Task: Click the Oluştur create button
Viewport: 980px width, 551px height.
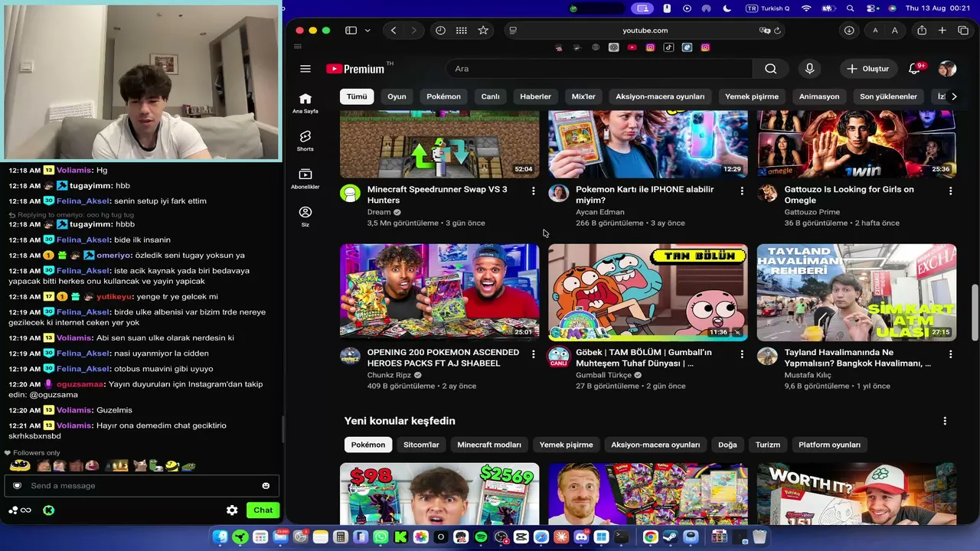Action: click(x=867, y=69)
